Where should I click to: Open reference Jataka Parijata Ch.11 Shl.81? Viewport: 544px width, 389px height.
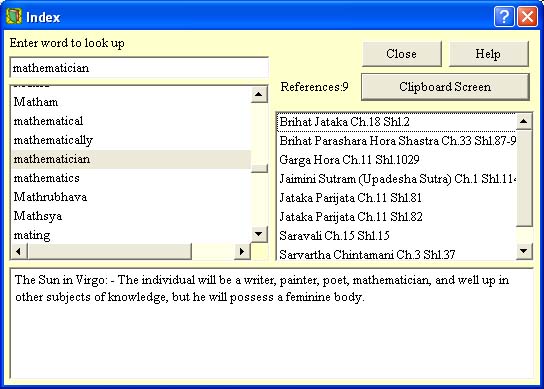pyautogui.click(x=397, y=198)
